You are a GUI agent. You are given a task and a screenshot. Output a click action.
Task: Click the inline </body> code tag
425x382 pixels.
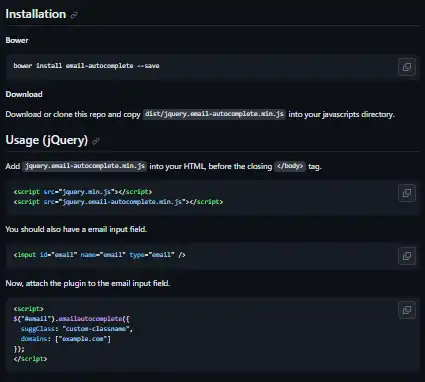[x=290, y=166]
